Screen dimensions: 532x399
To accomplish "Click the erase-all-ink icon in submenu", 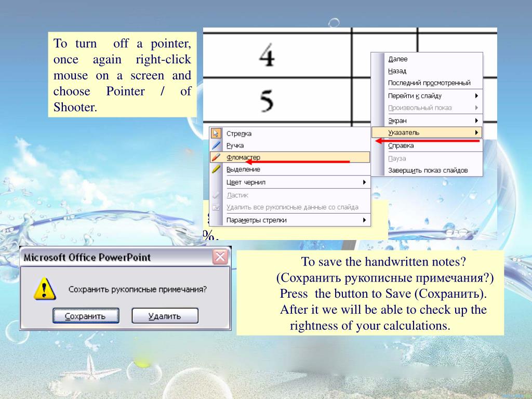I will click(x=216, y=207).
